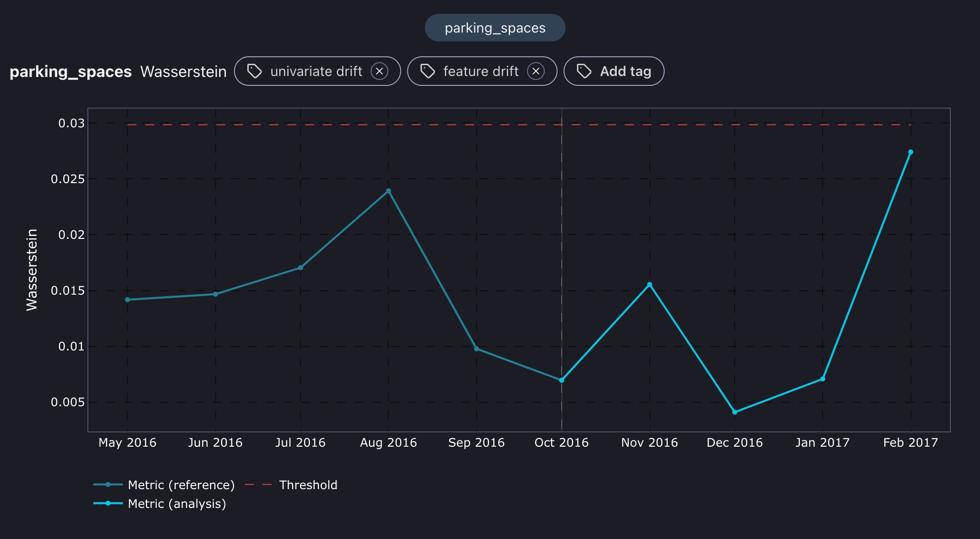Click the Jul 2016 data point
Viewport: 980px width, 539px height.
(x=301, y=268)
